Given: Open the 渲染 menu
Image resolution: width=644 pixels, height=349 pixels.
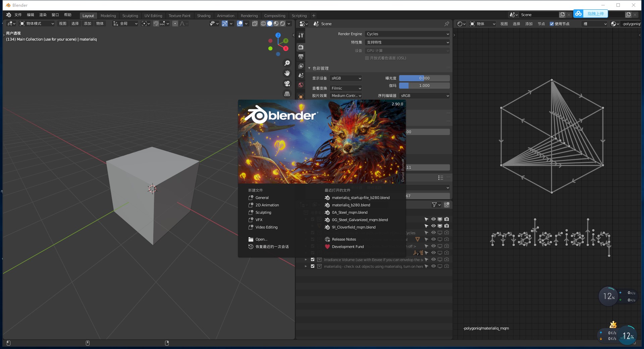Looking at the screenshot, I should (43, 15).
